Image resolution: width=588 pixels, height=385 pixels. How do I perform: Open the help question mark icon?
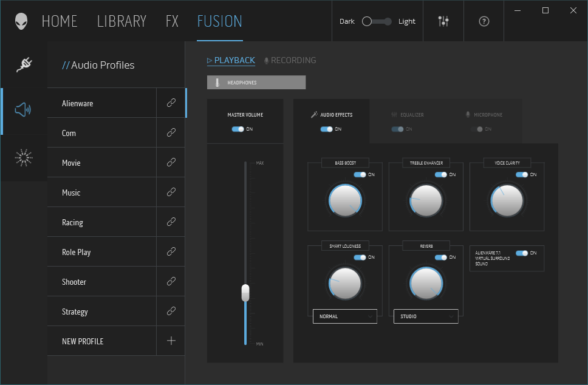tap(484, 21)
